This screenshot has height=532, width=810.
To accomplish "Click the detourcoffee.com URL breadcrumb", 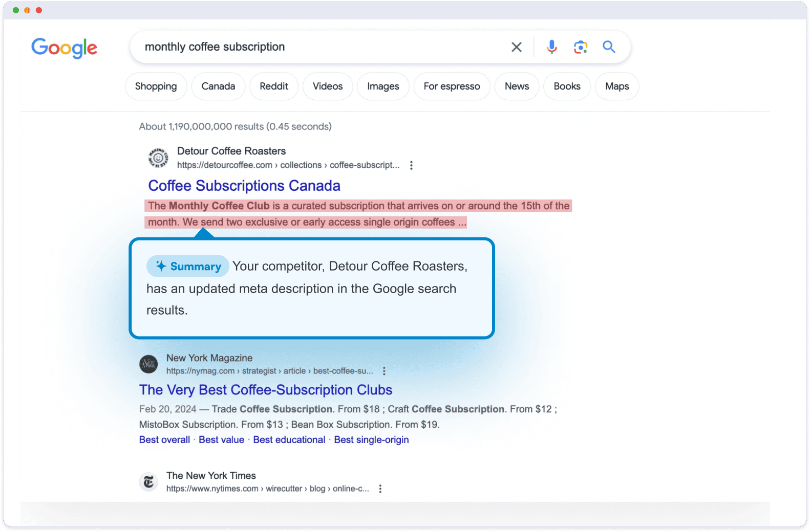I will [288, 165].
